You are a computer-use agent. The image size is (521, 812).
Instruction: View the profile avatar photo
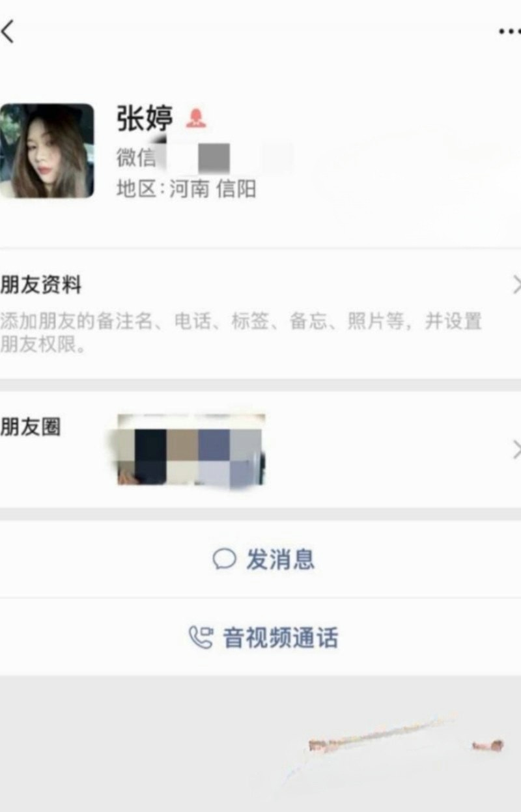[x=47, y=150]
